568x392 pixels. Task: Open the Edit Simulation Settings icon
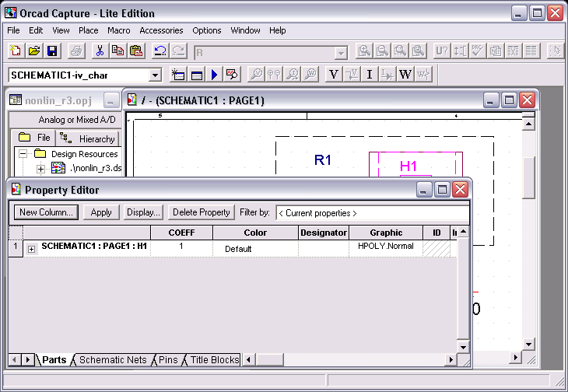[x=196, y=75]
